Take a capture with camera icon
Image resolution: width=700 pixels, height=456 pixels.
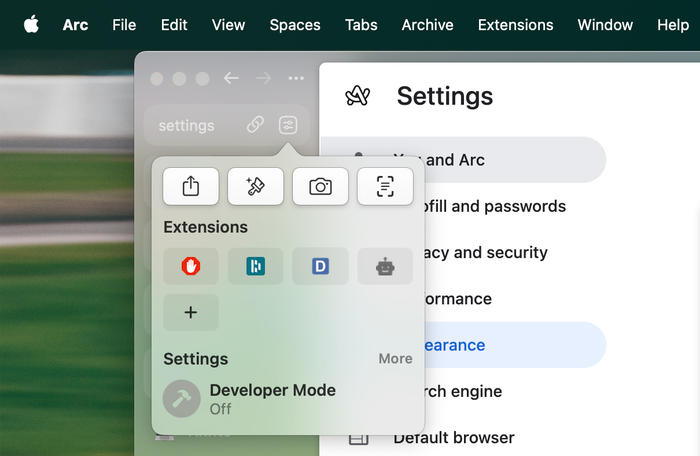pos(321,186)
